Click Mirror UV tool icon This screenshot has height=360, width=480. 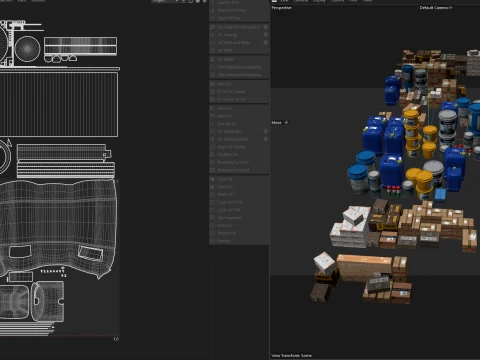(213, 84)
